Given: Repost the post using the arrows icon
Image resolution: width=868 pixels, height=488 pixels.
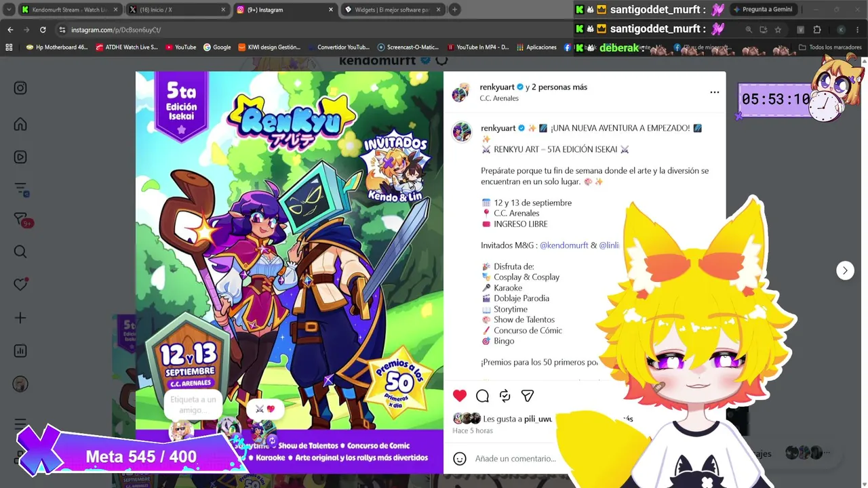Looking at the screenshot, I should coord(505,396).
